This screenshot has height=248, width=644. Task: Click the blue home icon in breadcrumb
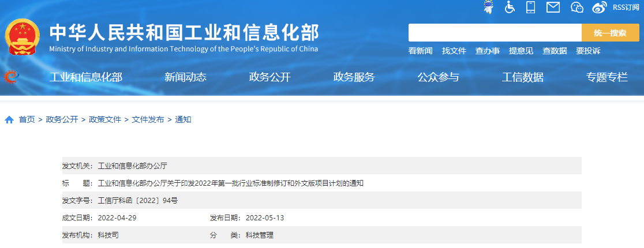9,120
